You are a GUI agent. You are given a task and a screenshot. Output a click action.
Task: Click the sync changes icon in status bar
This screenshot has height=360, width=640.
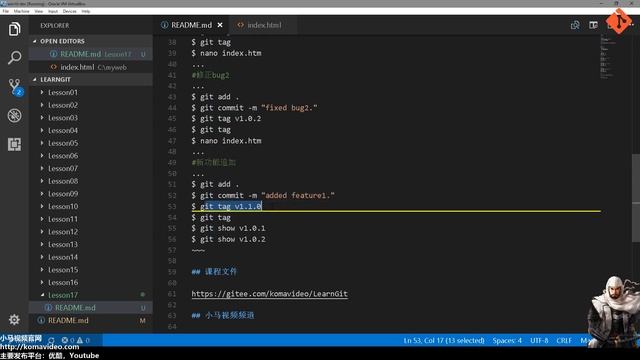click(51, 340)
